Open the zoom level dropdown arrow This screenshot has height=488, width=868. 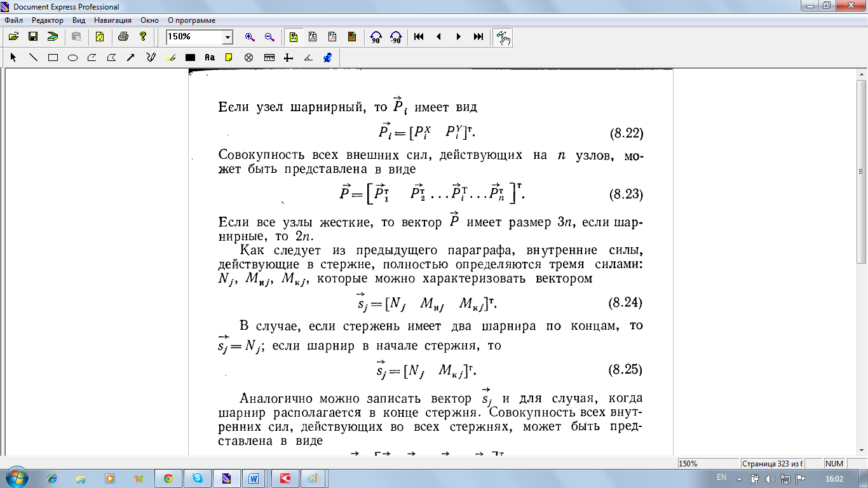tap(228, 37)
